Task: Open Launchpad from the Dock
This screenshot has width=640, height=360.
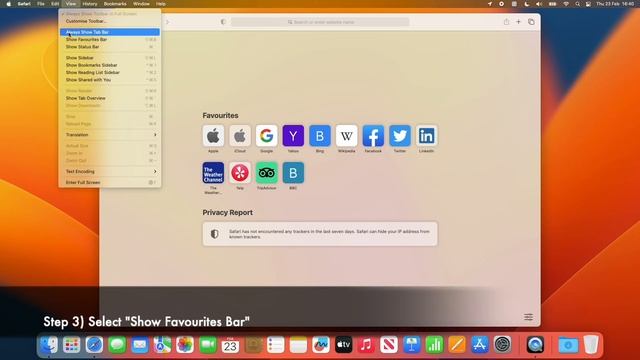Action: [71, 345]
